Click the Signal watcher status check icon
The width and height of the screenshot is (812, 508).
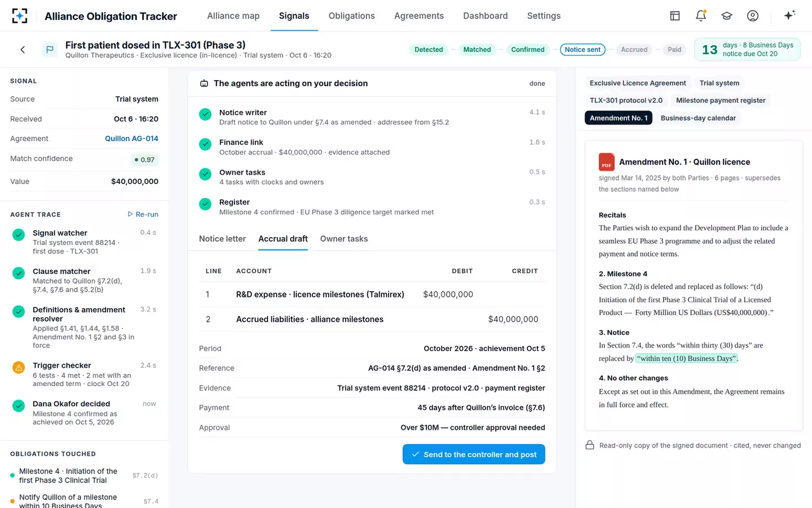tap(19, 235)
